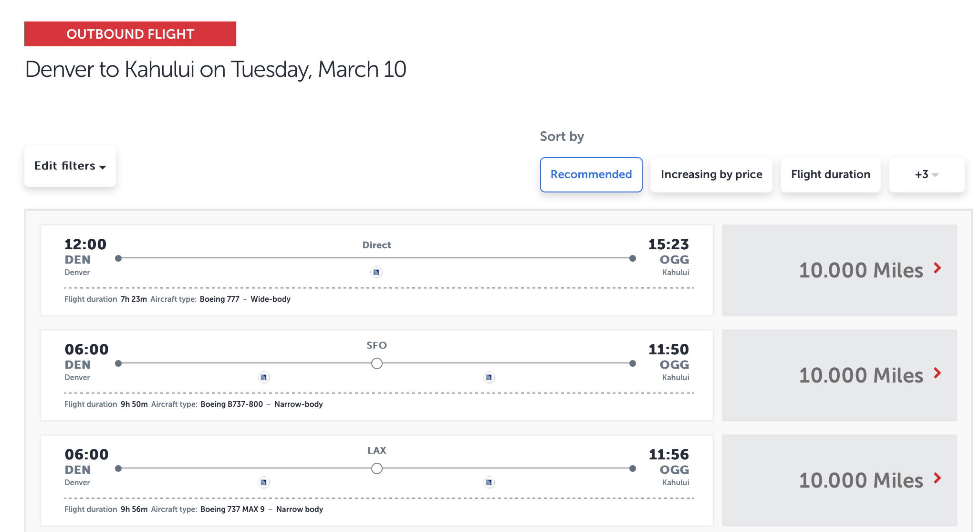The height and width of the screenshot is (532, 980).
Task: Select 10.000 Miles fare for direct flight
Action: pos(861,270)
